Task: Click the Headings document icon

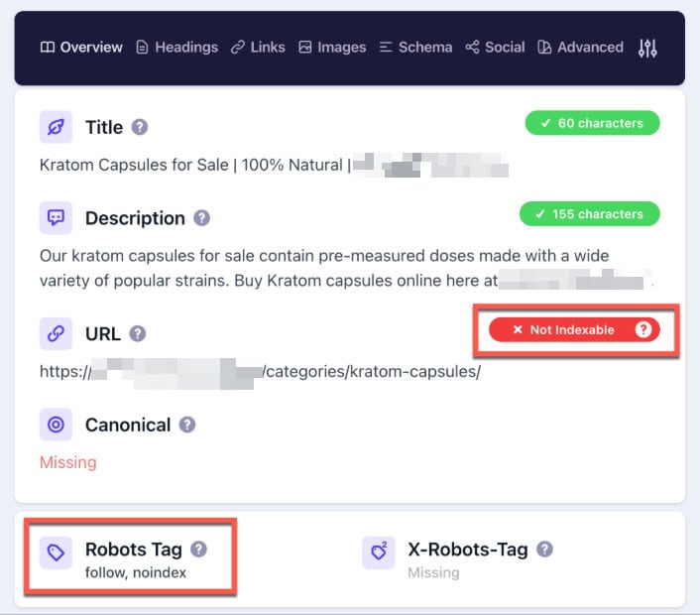Action: point(142,47)
